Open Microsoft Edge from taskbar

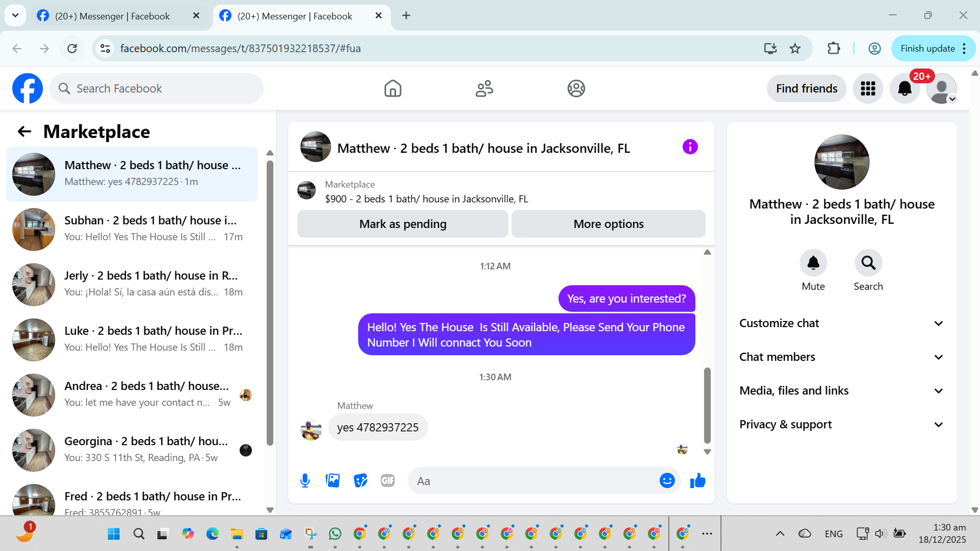click(212, 534)
